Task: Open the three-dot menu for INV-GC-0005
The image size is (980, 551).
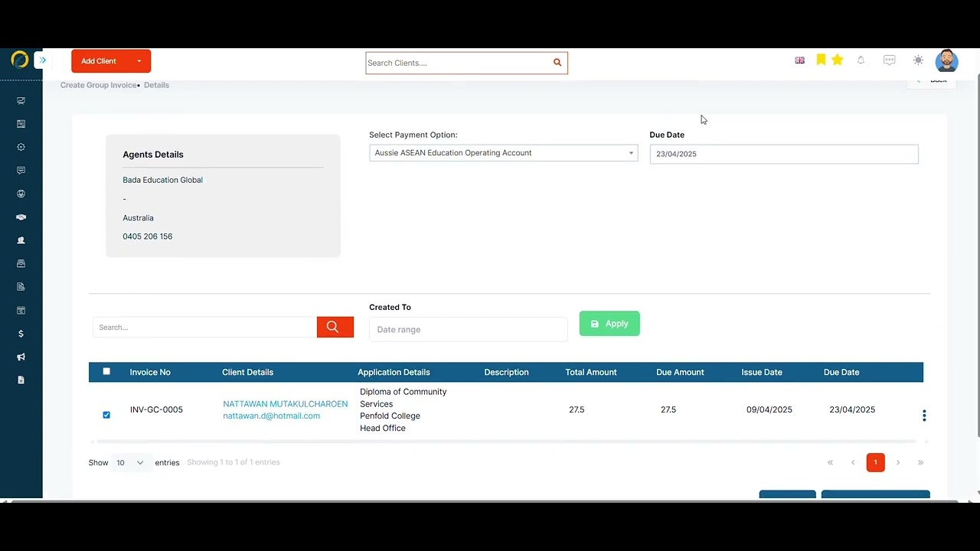Action: tap(924, 416)
